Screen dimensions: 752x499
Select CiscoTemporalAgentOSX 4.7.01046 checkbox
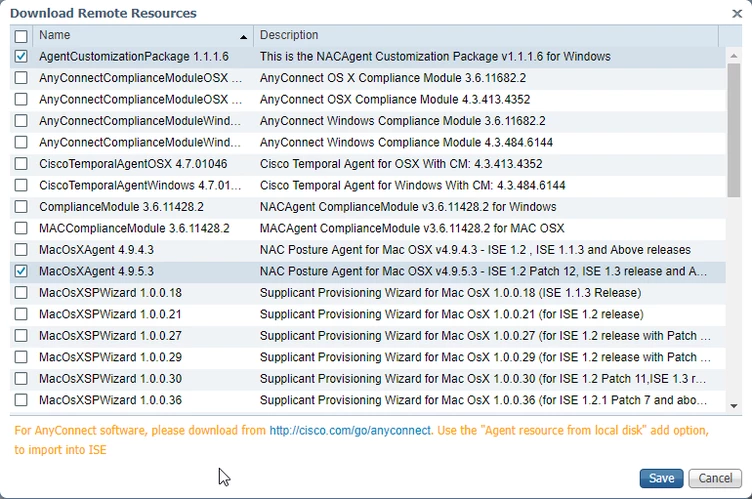(21, 164)
